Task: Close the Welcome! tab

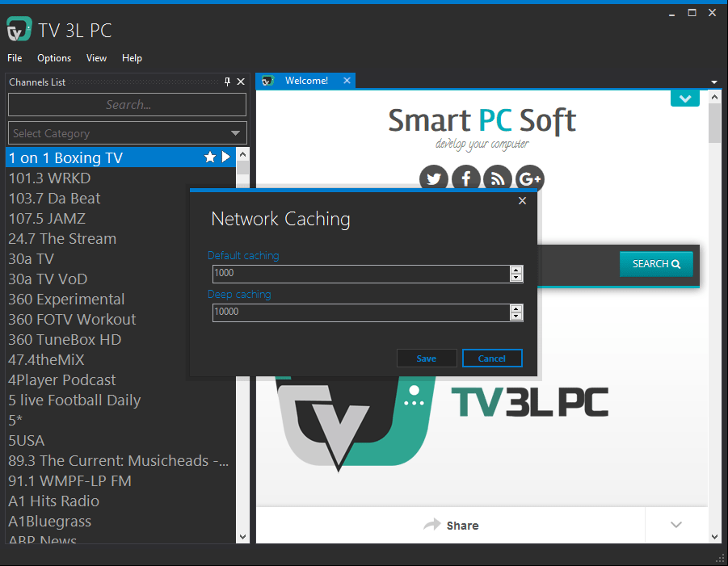Action: point(347,80)
